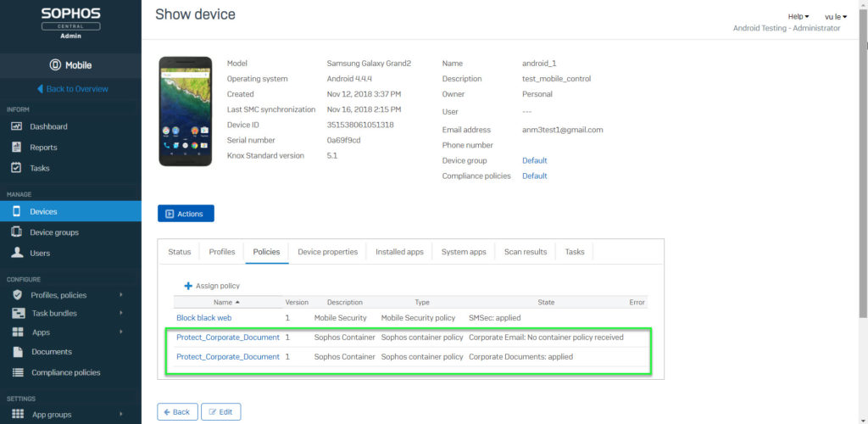This screenshot has height=424, width=868.
Task: Click the Error column header
Action: click(637, 302)
